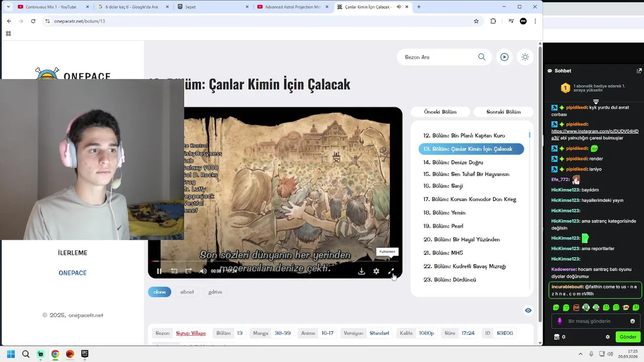Pop out the Sohbet chat panel
Image resolution: width=644 pixels, height=362 pixels.
click(x=639, y=71)
